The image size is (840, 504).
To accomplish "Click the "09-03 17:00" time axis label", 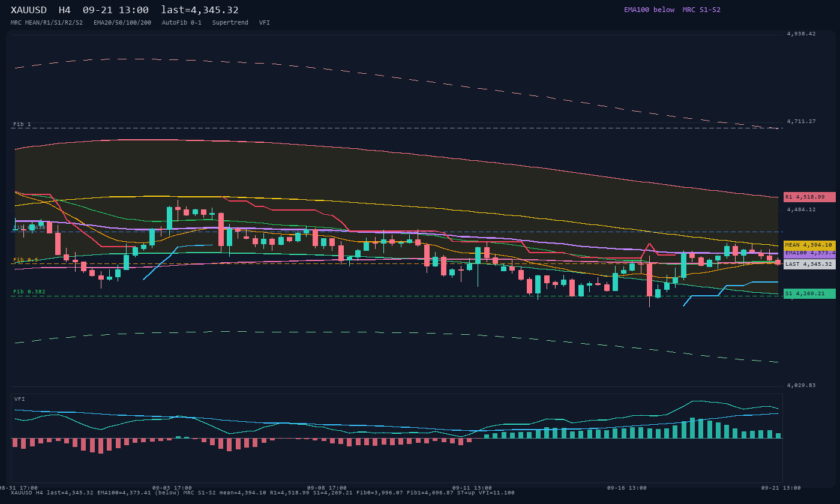I will 172,488.
